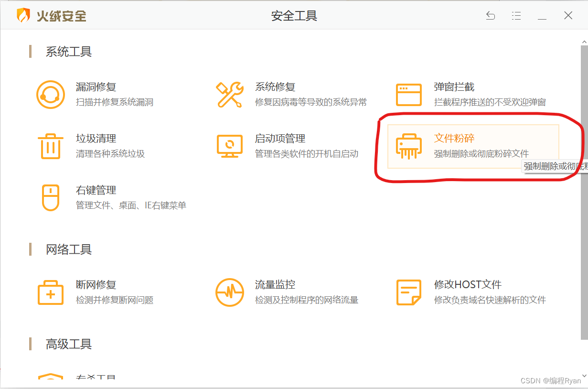This screenshot has height=389, width=588.
Task: Select the 右键管理 title text
Action: click(x=96, y=190)
